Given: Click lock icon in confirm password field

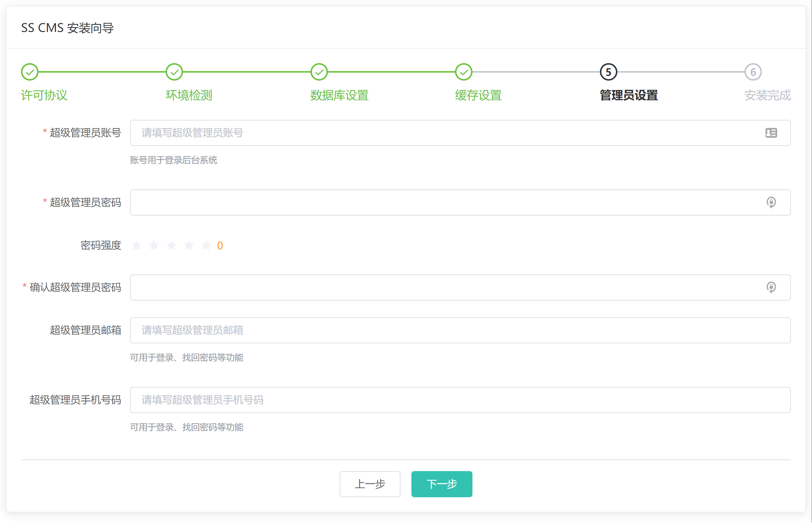Looking at the screenshot, I should click(771, 287).
